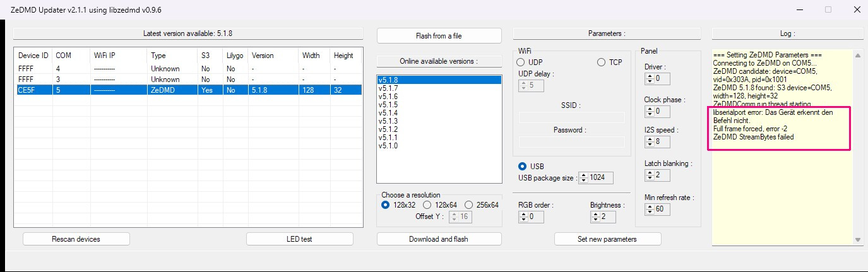
Task: Select the FFFF device on COM 3
Action: (x=188, y=80)
